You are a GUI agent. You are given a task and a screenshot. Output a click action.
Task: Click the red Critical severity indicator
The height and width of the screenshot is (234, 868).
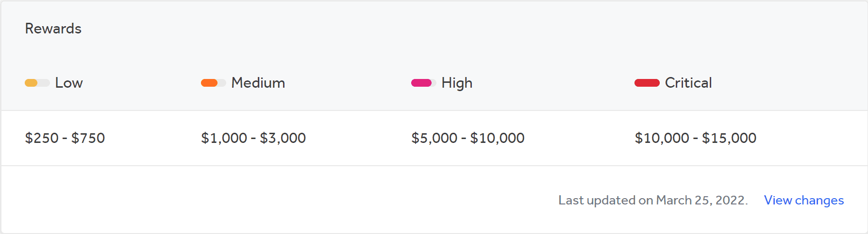tap(647, 83)
